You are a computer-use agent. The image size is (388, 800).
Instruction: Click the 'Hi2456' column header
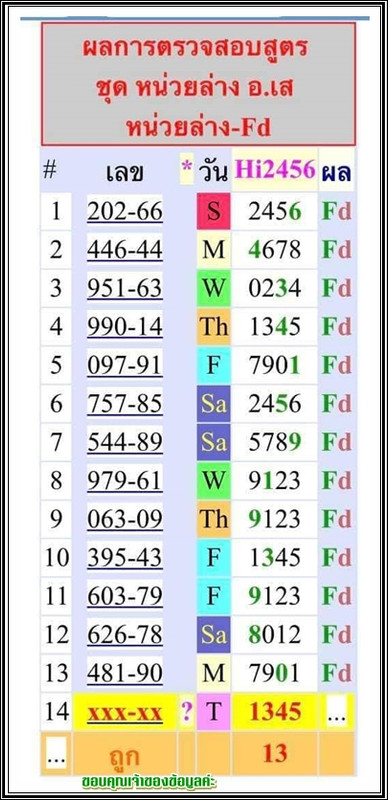[x=275, y=170]
